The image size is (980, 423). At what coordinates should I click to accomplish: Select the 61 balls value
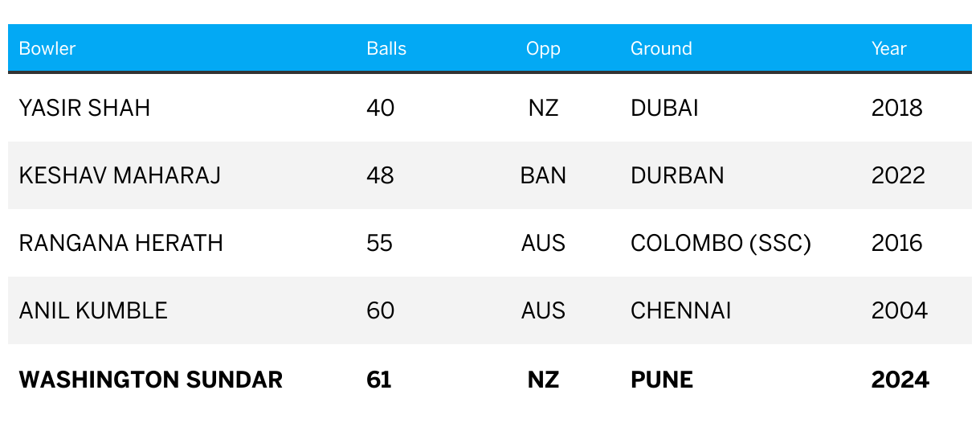pyautogui.click(x=379, y=380)
